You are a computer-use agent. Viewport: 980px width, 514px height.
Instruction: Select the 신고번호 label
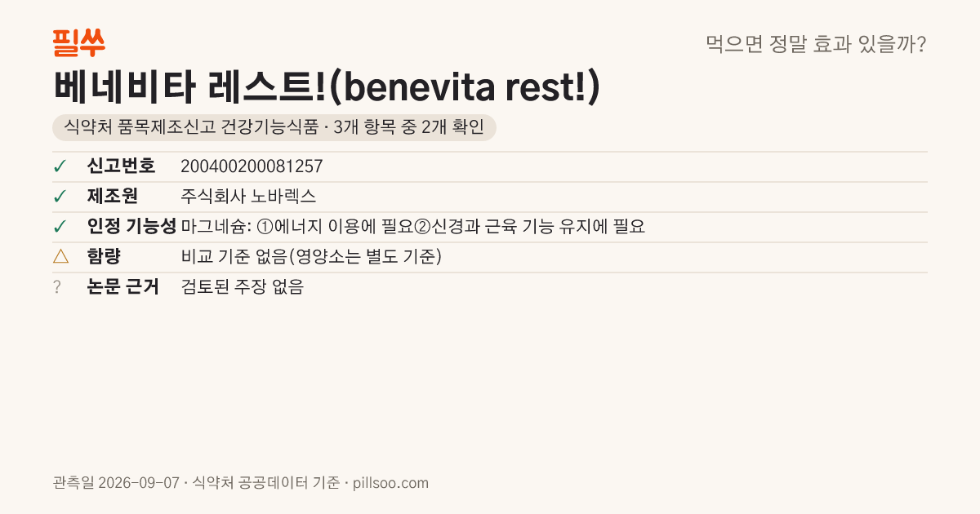pyautogui.click(x=121, y=166)
